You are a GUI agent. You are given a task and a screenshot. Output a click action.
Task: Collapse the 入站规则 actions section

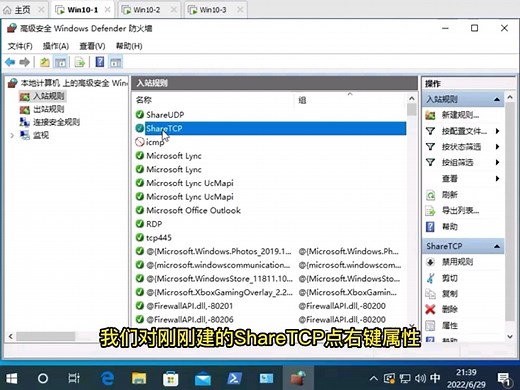pyautogui.click(x=497, y=99)
